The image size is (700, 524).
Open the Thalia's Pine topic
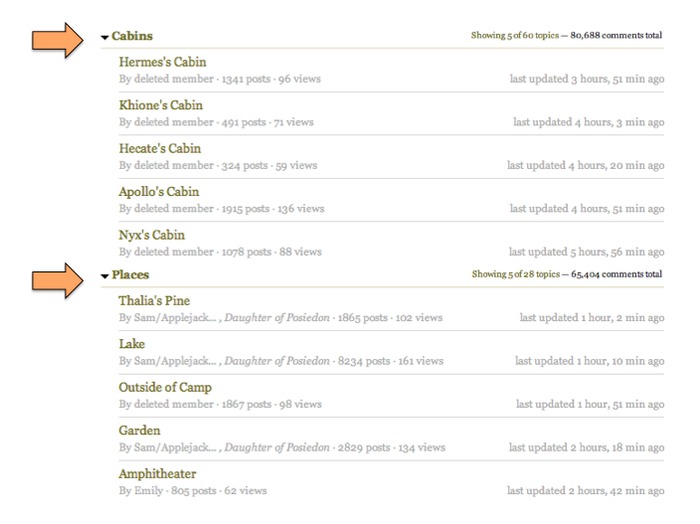(154, 301)
